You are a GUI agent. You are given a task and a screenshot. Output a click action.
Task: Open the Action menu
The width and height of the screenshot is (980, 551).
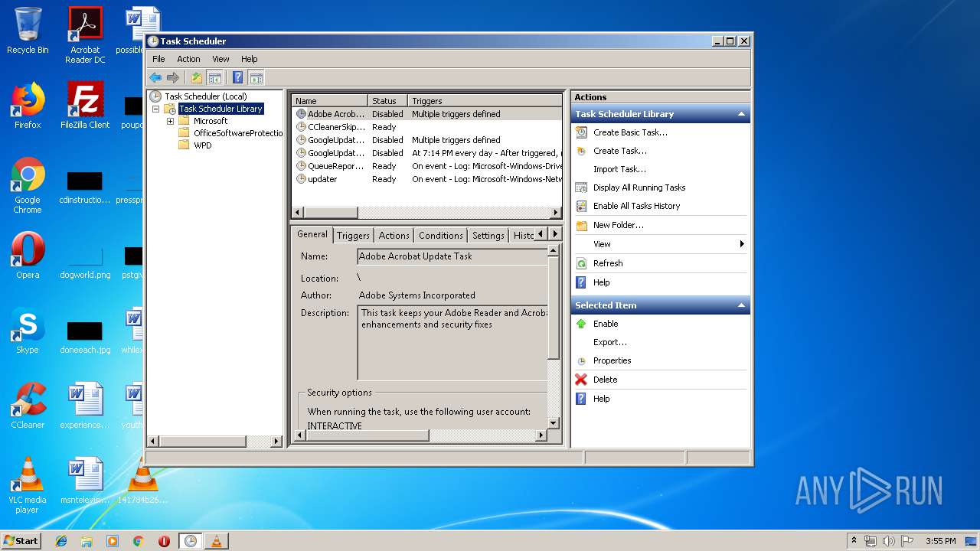(x=188, y=59)
